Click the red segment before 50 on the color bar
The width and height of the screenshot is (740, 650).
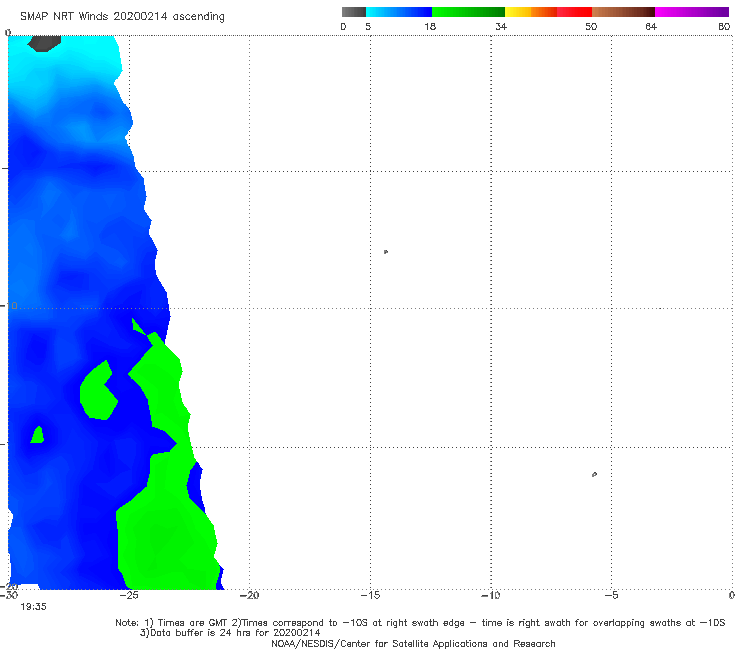(x=574, y=12)
